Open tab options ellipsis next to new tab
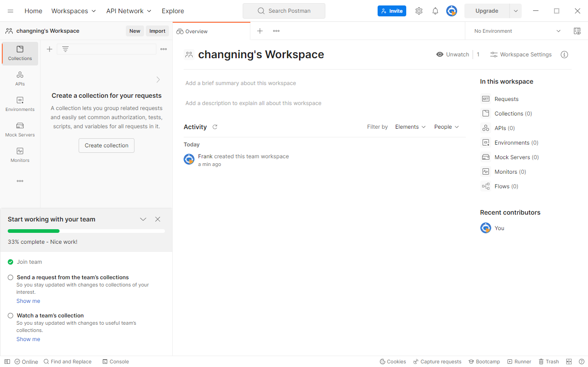The height and width of the screenshot is (367, 588). [x=276, y=31]
